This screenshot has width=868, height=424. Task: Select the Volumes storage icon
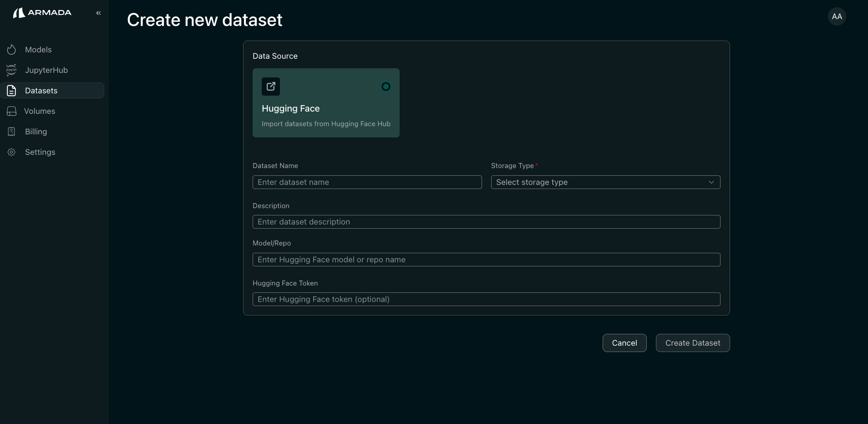tap(11, 111)
